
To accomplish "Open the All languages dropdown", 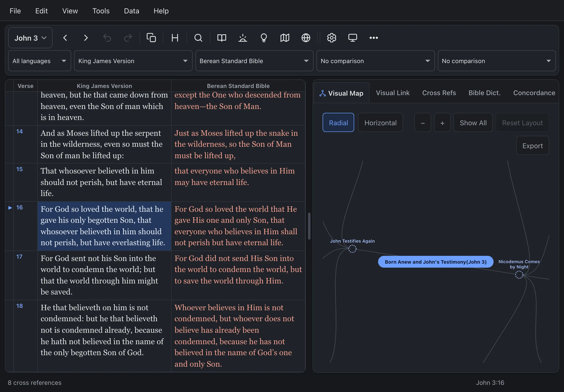I will pos(39,61).
